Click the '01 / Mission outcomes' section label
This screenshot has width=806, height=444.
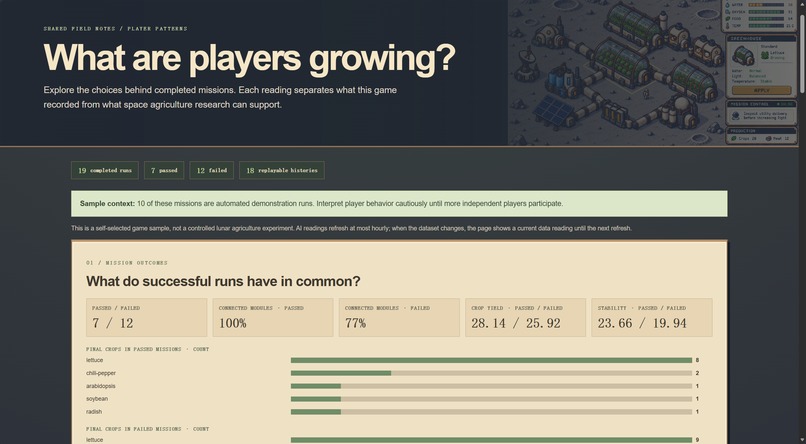(127, 263)
